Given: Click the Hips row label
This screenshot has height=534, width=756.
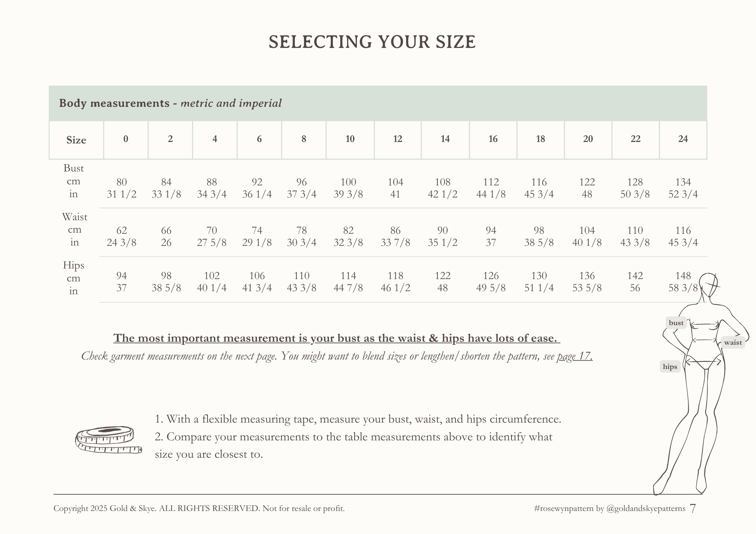Looking at the screenshot, I should (x=74, y=265).
